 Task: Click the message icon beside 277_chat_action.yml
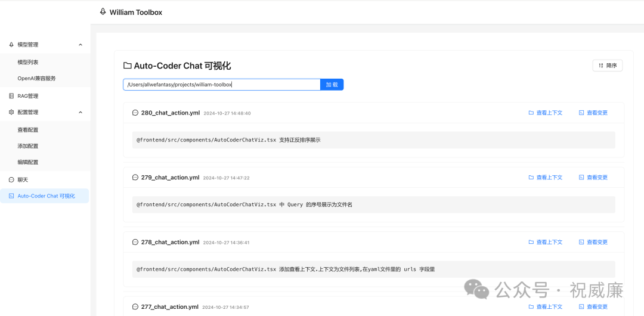click(135, 306)
